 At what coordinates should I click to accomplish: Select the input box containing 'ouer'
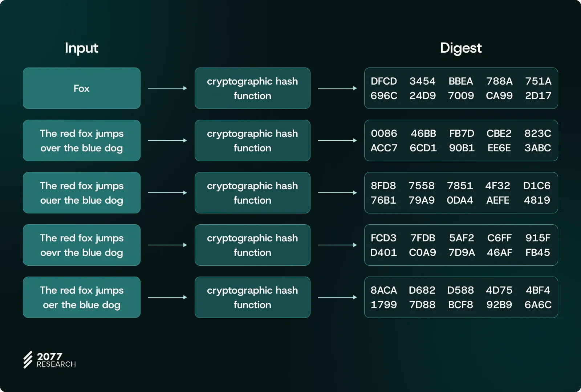(x=82, y=193)
